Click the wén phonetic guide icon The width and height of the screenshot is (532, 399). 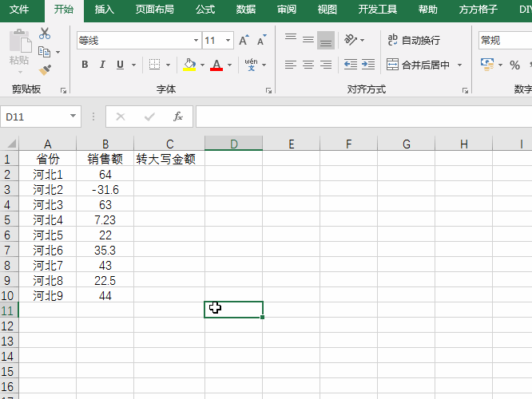point(251,65)
